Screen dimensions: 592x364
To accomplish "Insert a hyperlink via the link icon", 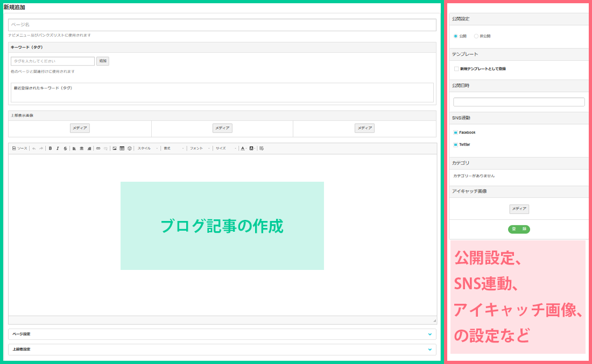I will (98, 148).
